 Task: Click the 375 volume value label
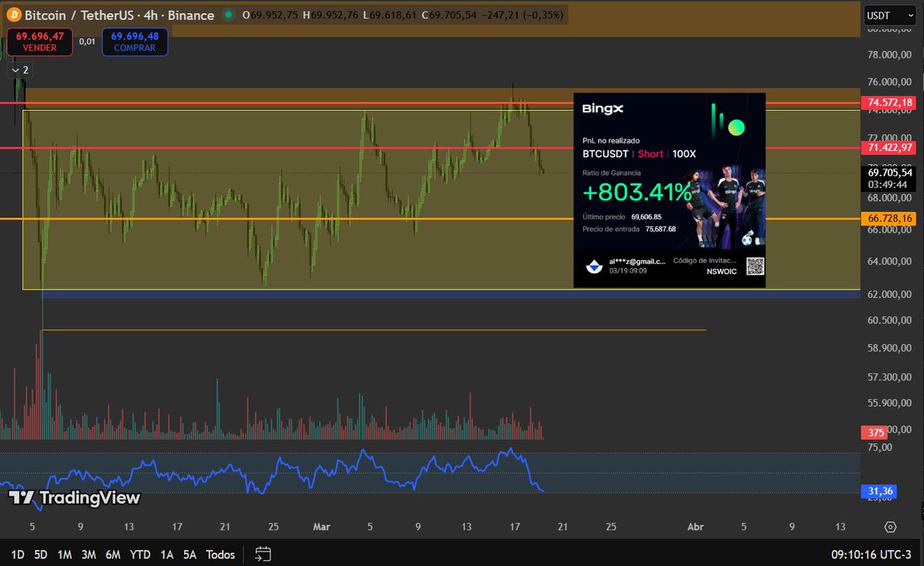875,433
